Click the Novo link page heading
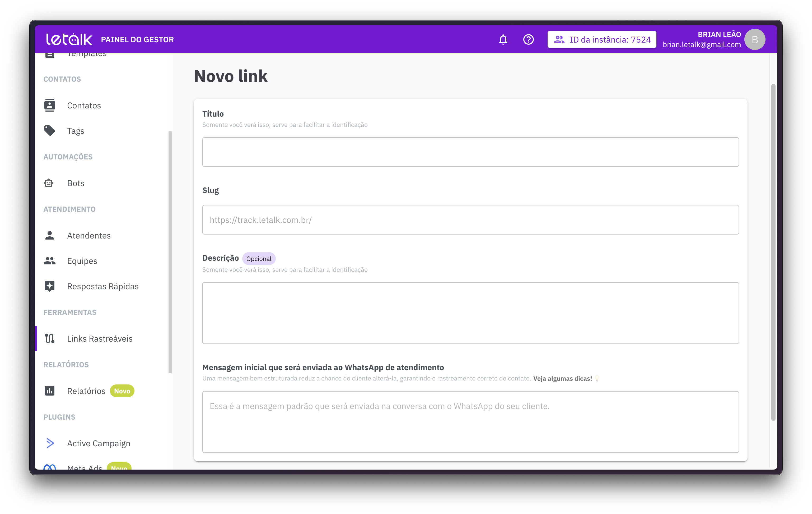The height and width of the screenshot is (514, 812). coord(231,76)
